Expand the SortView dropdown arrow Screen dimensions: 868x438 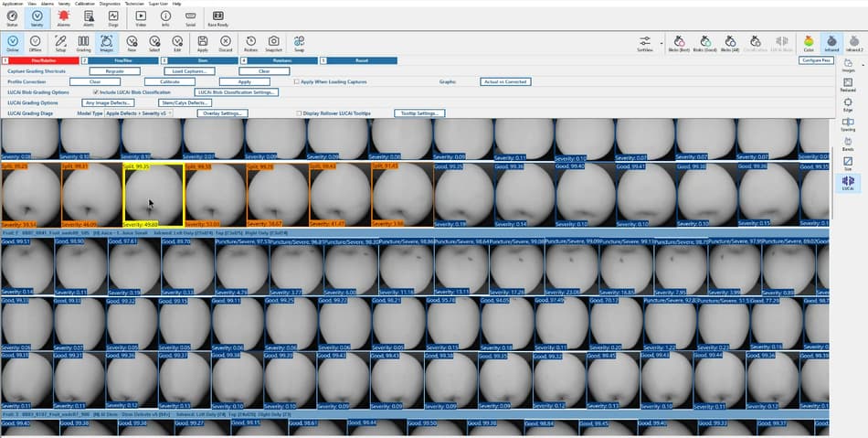point(662,43)
